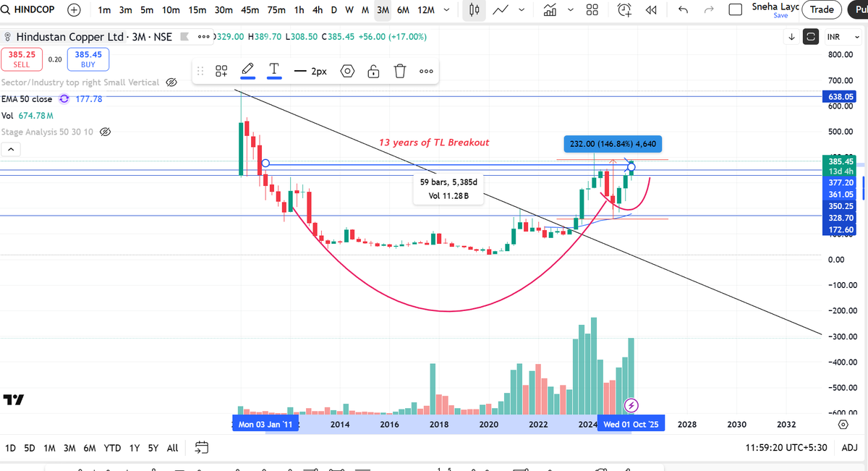Image resolution: width=868 pixels, height=471 pixels.
Task: Click the Hindustan Copper Ltd symbol title
Action: (69, 36)
